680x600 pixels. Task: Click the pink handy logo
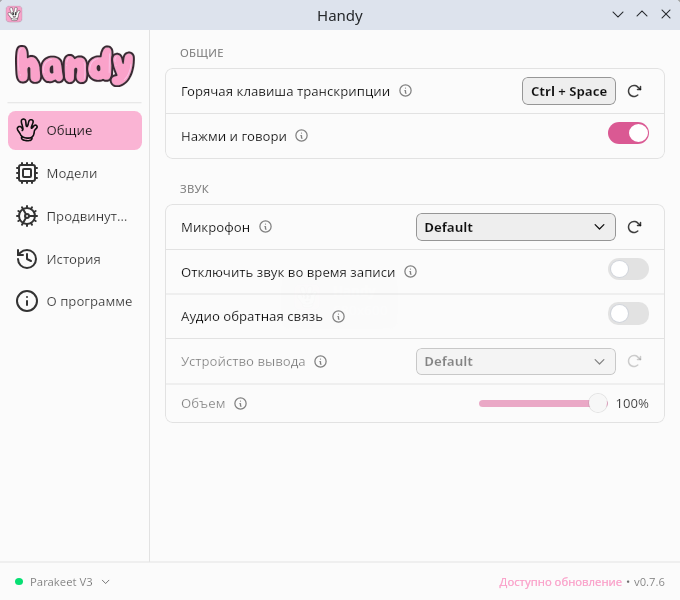pos(75,66)
